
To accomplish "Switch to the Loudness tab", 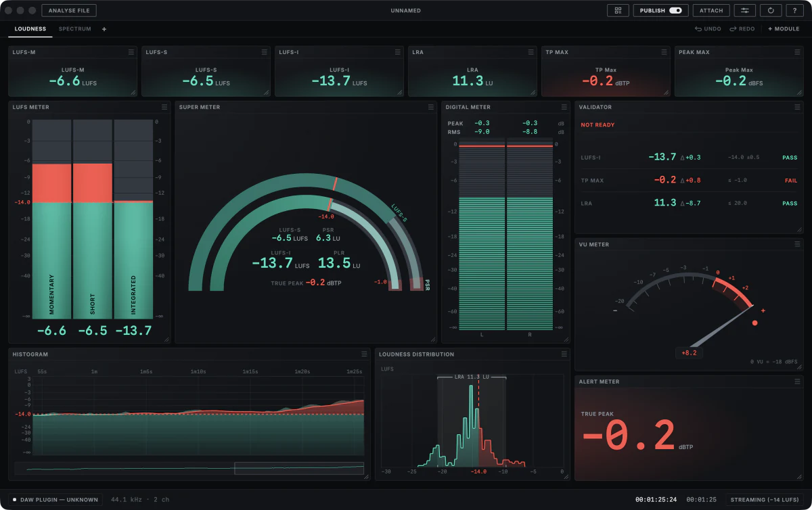I will (30, 29).
